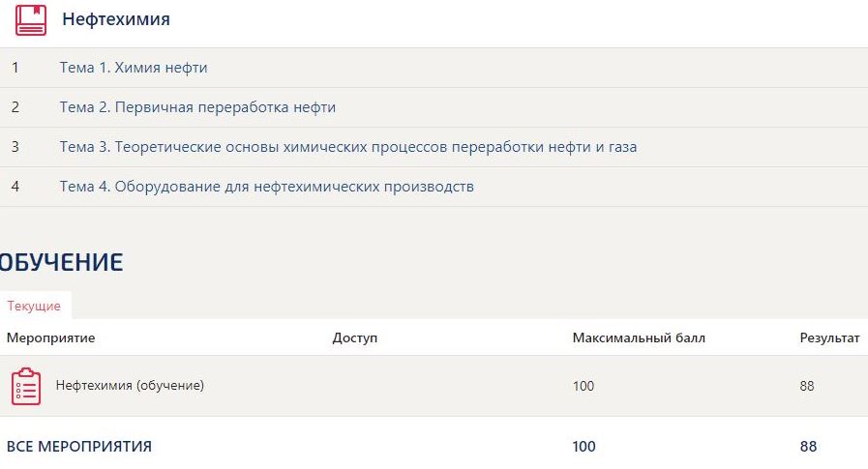Image resolution: width=868 pixels, height=469 pixels.
Task: Click row number 3 in the topics list
Action: coord(15,147)
